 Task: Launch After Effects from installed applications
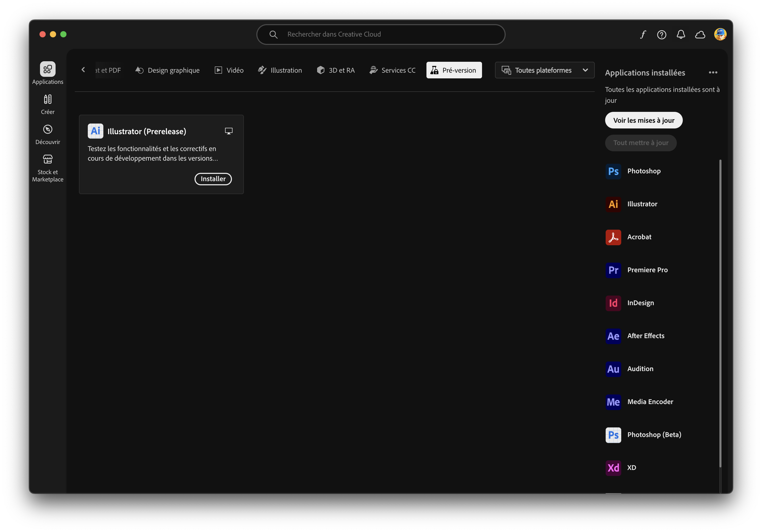(645, 336)
